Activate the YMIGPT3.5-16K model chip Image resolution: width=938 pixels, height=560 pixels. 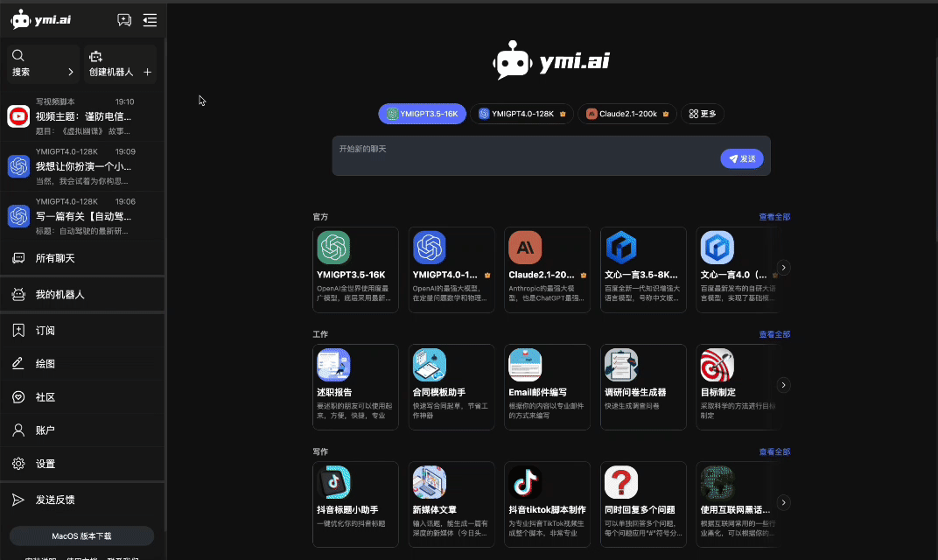[422, 114]
